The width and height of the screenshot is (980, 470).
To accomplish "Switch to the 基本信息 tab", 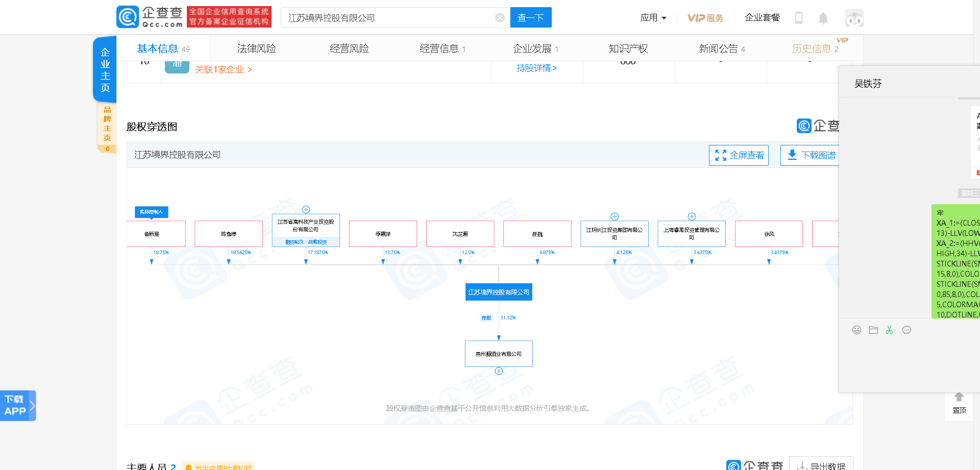I will [x=163, y=48].
